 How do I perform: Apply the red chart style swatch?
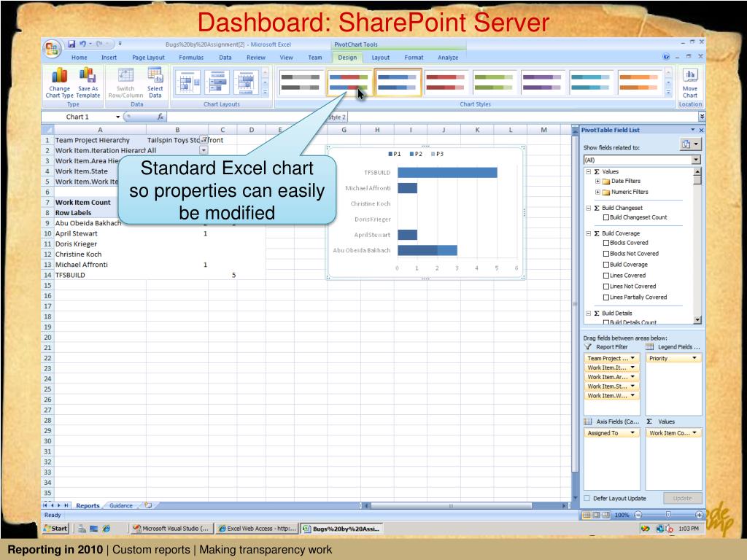tap(446, 82)
